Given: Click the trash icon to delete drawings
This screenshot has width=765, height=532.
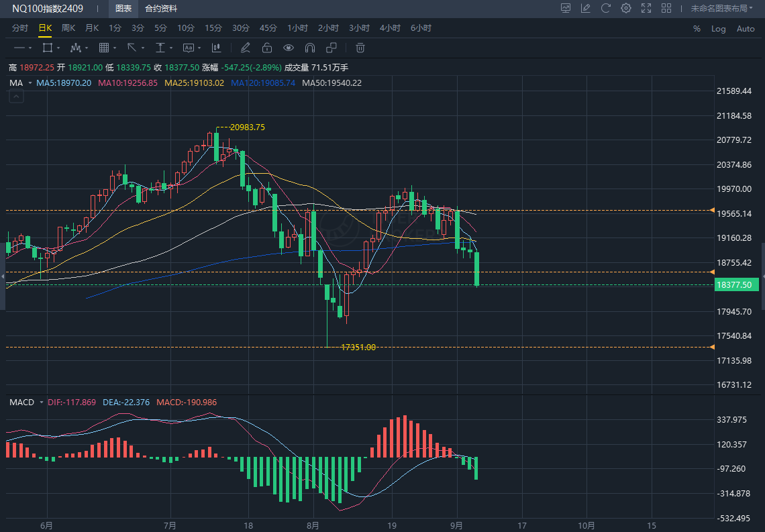Looking at the screenshot, I should tap(360, 48).
